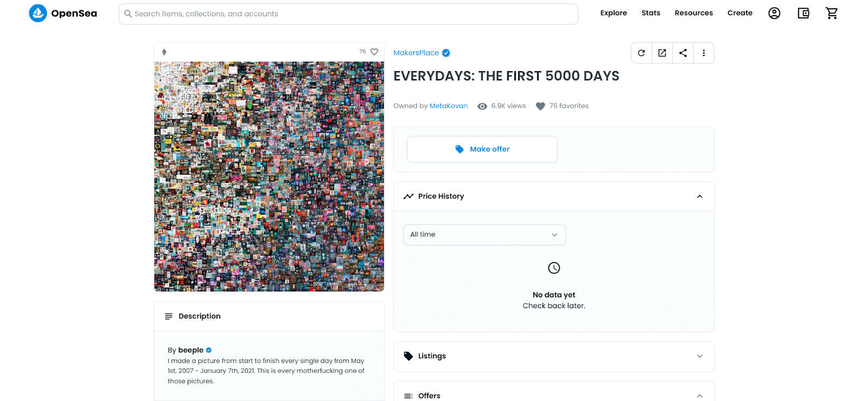Open the Stats menu
The width and height of the screenshot is (868, 401).
coord(650,13)
